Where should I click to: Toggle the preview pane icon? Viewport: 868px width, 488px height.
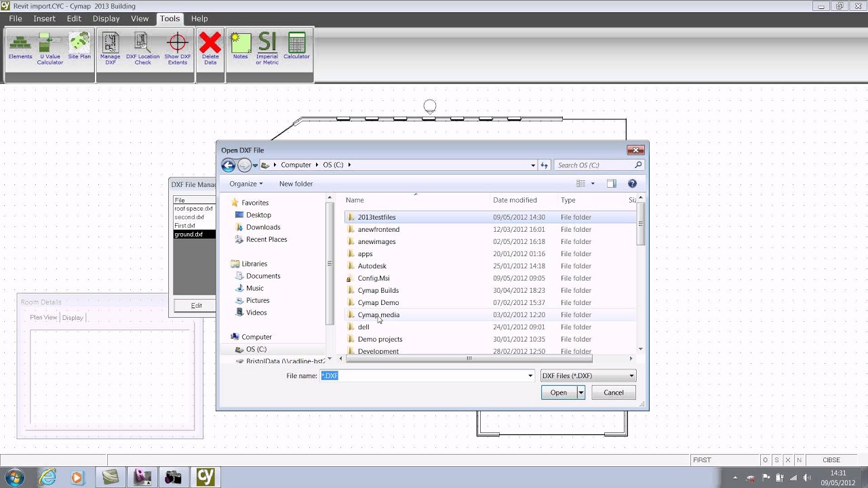click(611, 184)
